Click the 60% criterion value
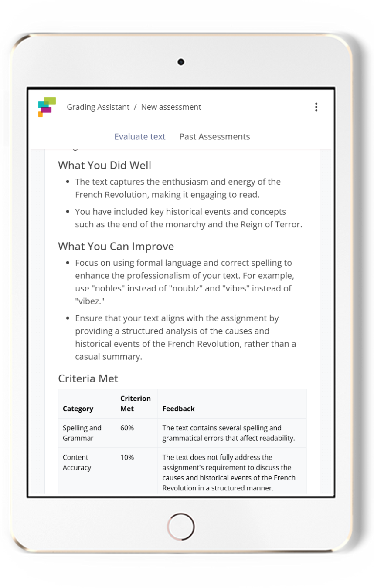 127,428
